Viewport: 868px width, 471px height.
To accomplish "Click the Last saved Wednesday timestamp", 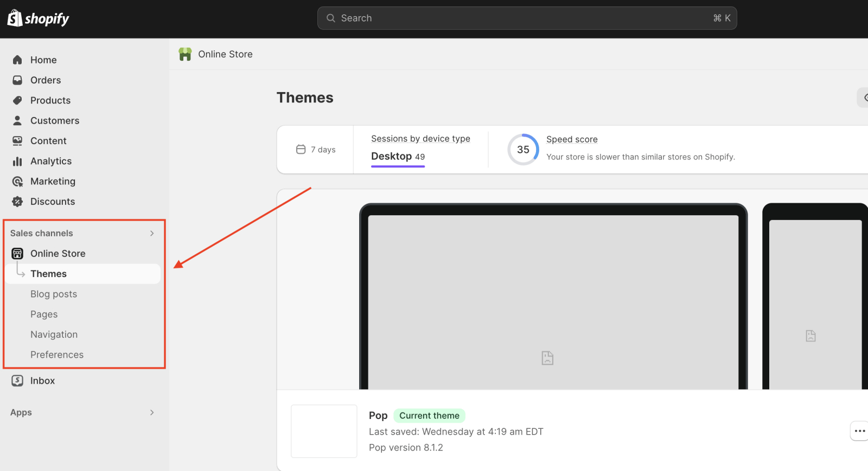I will point(456,432).
